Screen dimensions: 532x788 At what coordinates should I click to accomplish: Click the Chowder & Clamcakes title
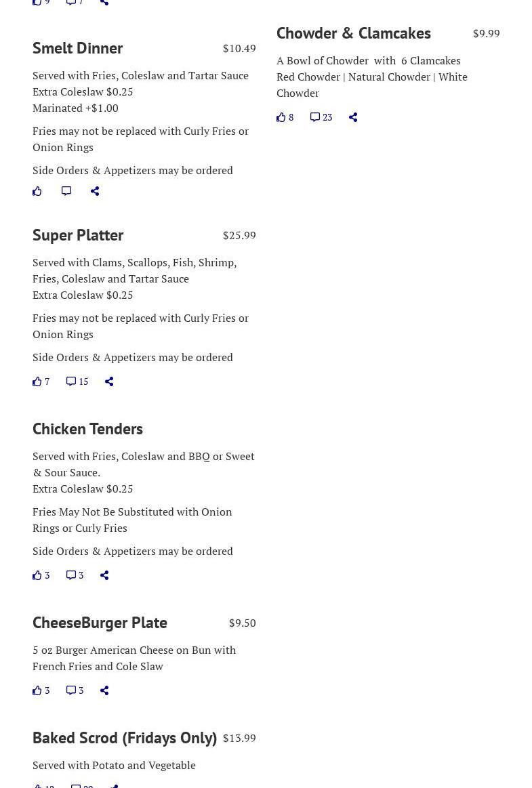353,33
